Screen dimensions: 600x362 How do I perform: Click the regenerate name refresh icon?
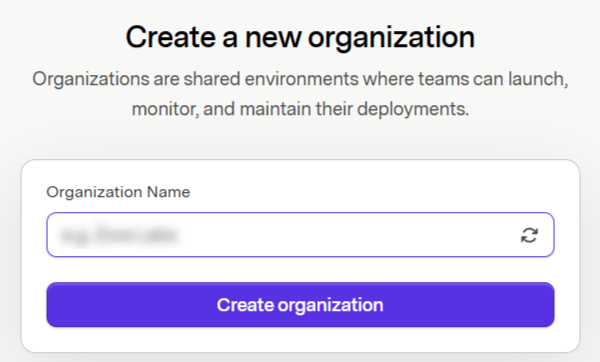(529, 235)
